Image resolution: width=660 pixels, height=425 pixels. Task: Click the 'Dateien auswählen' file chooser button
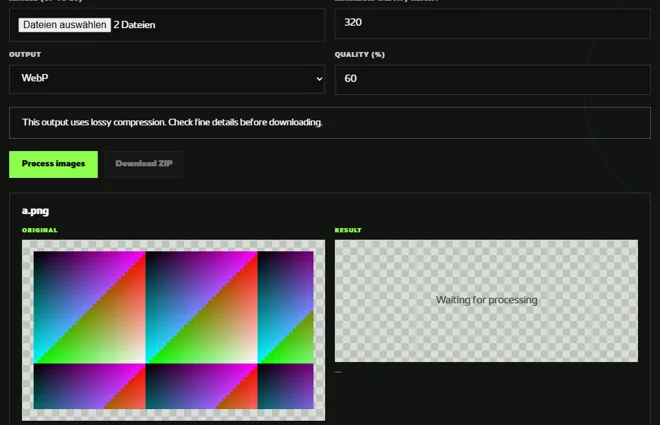point(65,25)
